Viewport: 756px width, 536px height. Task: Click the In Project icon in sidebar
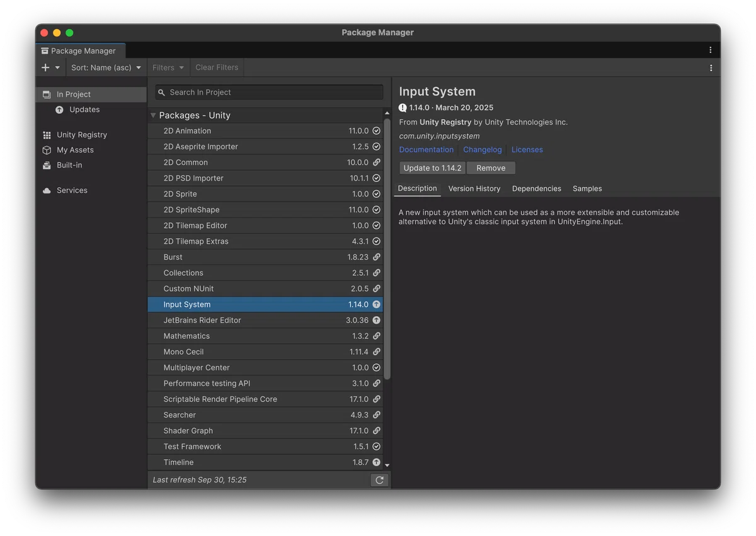[x=47, y=94]
